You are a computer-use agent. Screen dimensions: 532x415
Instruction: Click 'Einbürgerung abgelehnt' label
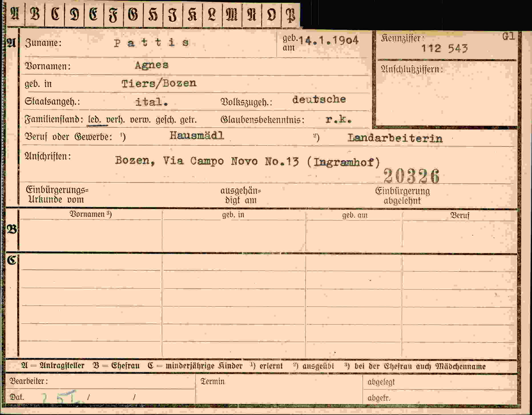[402, 196]
